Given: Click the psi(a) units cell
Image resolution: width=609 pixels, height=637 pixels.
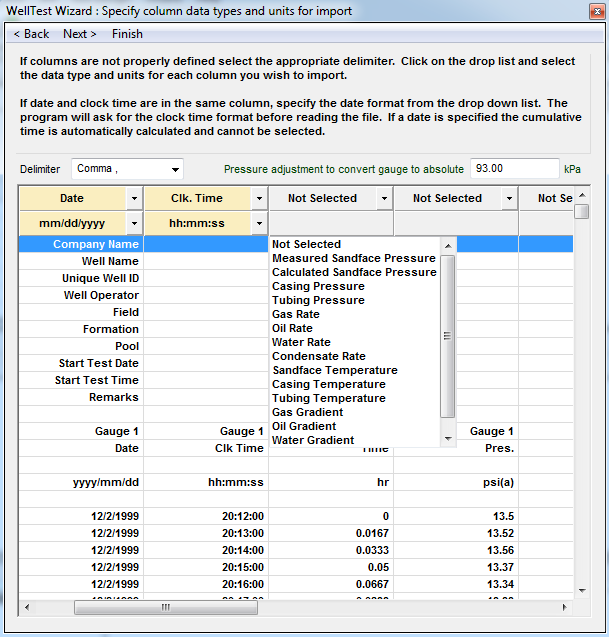Looking at the screenshot, I should [x=456, y=483].
